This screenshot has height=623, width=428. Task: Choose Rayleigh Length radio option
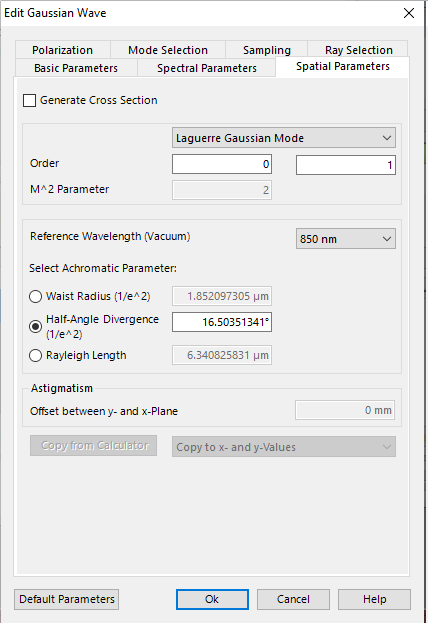coord(35,355)
